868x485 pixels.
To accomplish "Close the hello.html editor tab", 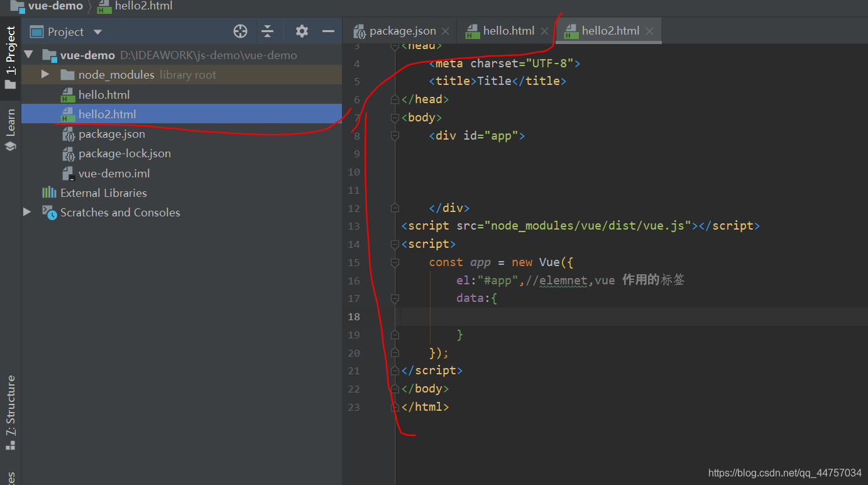I will pyautogui.click(x=544, y=31).
